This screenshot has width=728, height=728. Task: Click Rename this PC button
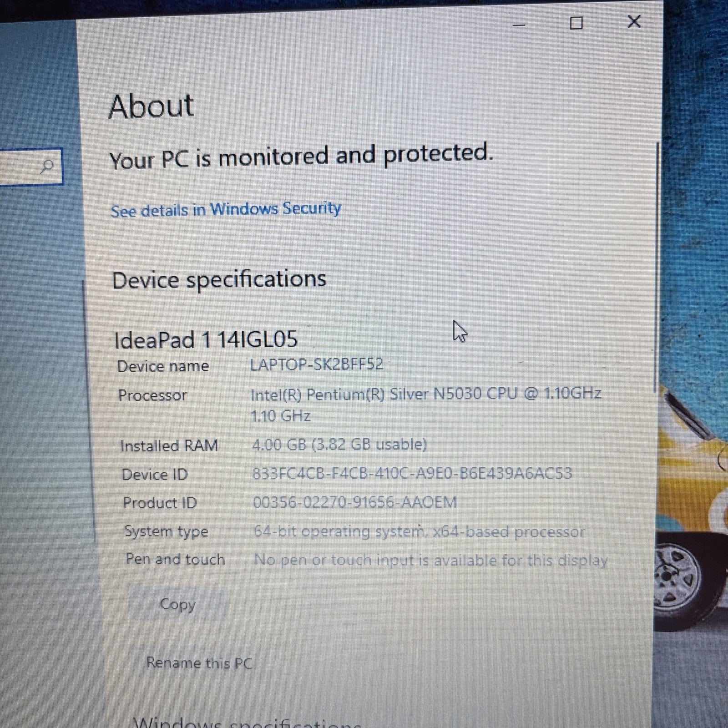pyautogui.click(x=199, y=662)
